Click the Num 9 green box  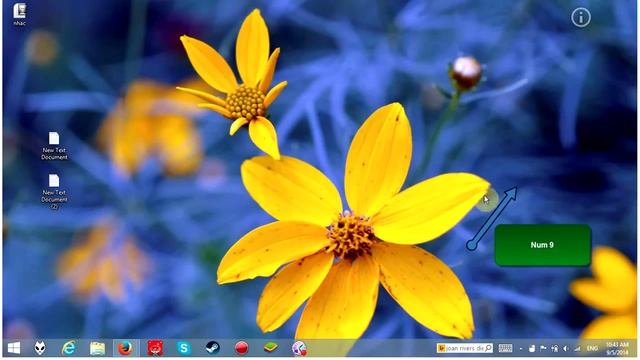pos(542,245)
